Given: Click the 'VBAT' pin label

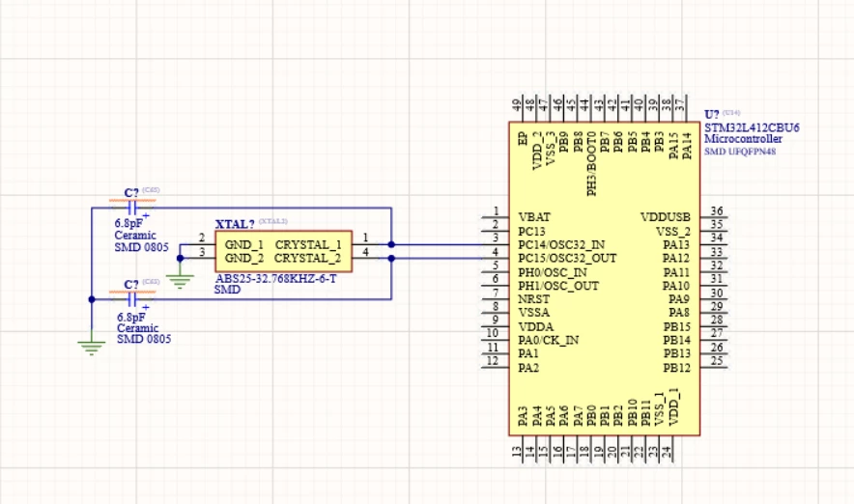Looking at the screenshot, I should tap(534, 217).
